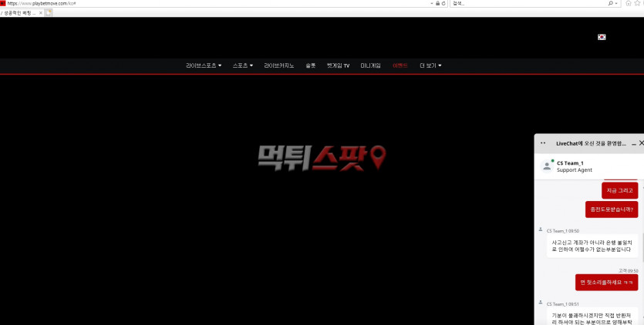
Task: Select the 성공적인 베팅 browser tab
Action: (x=20, y=13)
